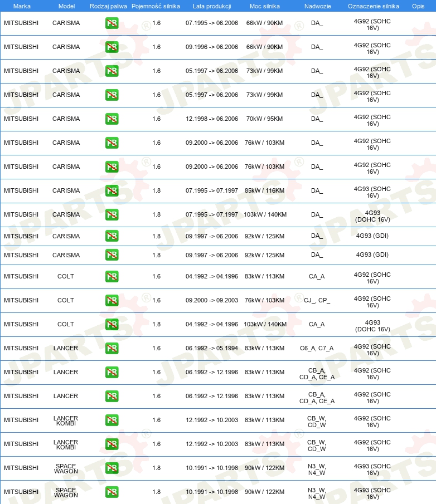
Task: Click 1.8 in the Carisma 85kW / 116KM row
Action: point(156,190)
